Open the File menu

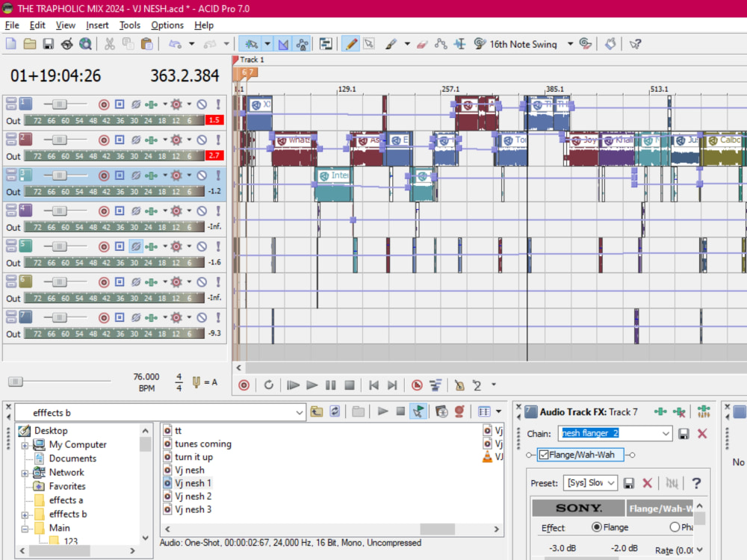click(x=12, y=25)
